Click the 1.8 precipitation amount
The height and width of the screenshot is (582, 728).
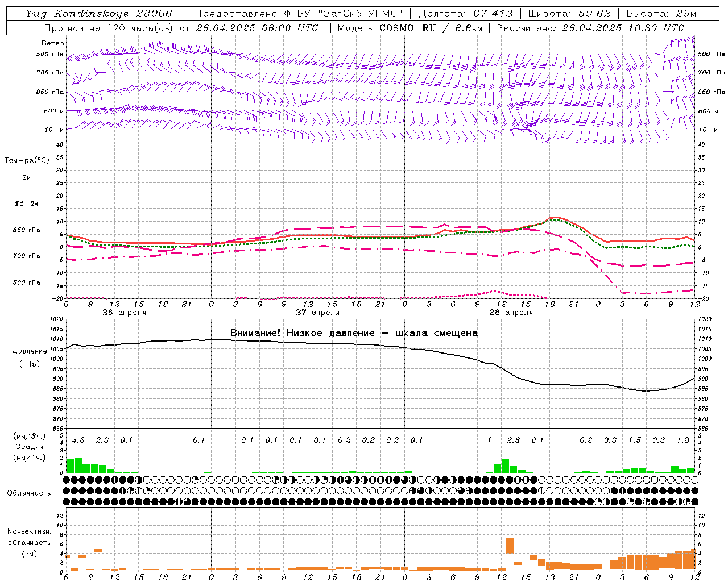(682, 440)
